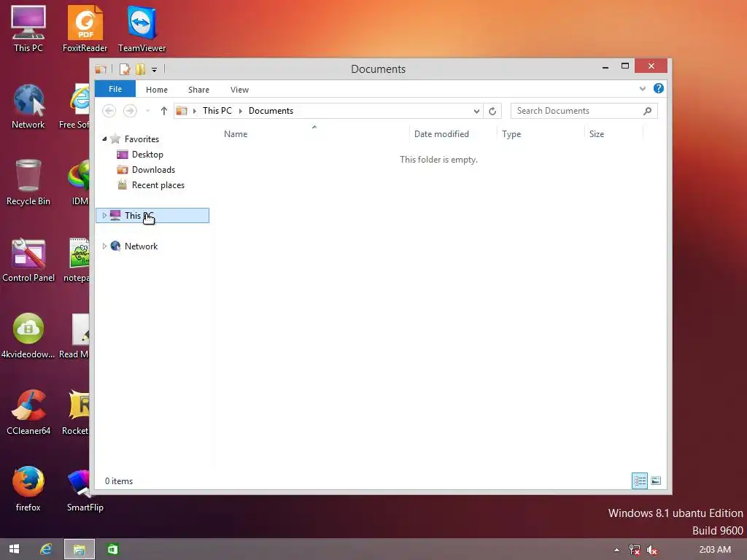
Task: Maximize the Documents window
Action: (625, 66)
